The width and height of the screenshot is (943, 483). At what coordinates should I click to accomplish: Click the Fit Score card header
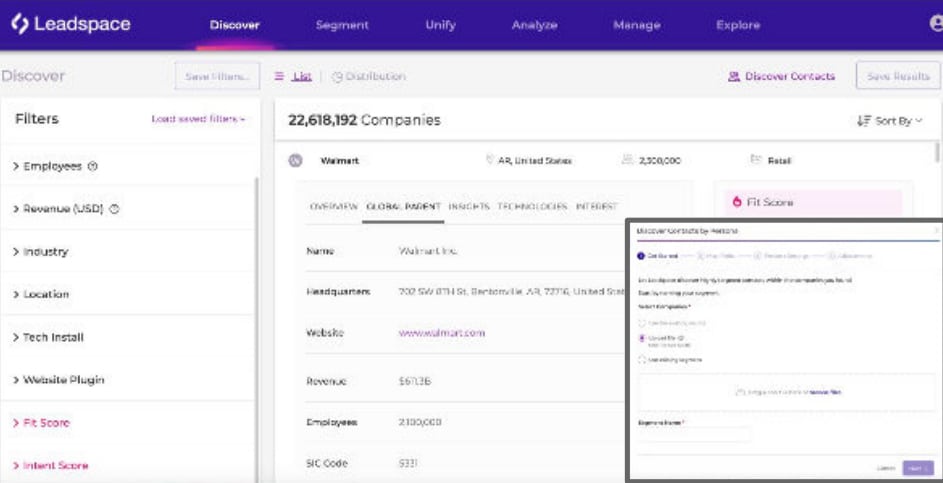[x=813, y=202]
